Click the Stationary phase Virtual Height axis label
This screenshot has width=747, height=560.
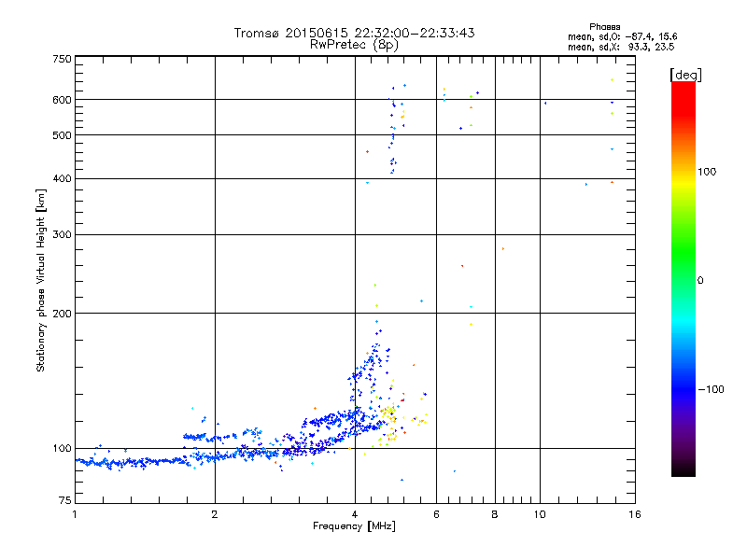(x=41, y=281)
